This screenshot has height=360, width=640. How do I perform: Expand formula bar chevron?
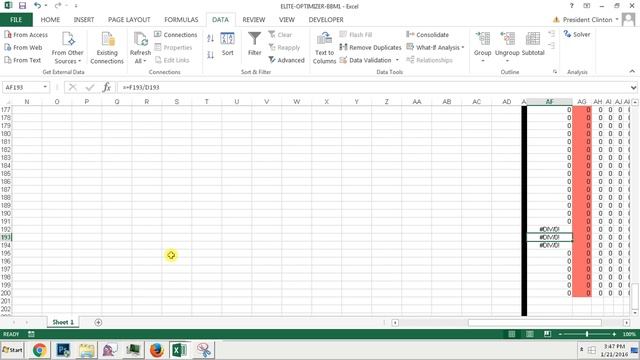pos(633,87)
